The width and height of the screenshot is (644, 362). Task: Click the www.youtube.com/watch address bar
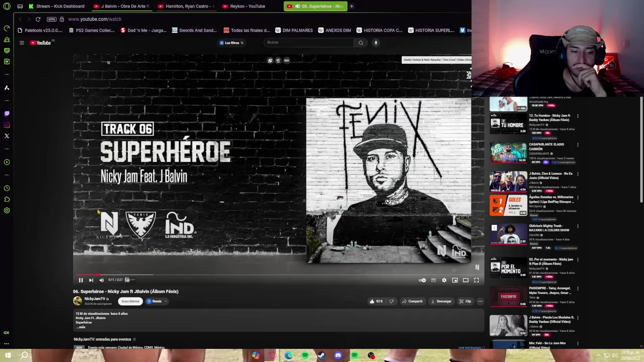tap(95, 19)
